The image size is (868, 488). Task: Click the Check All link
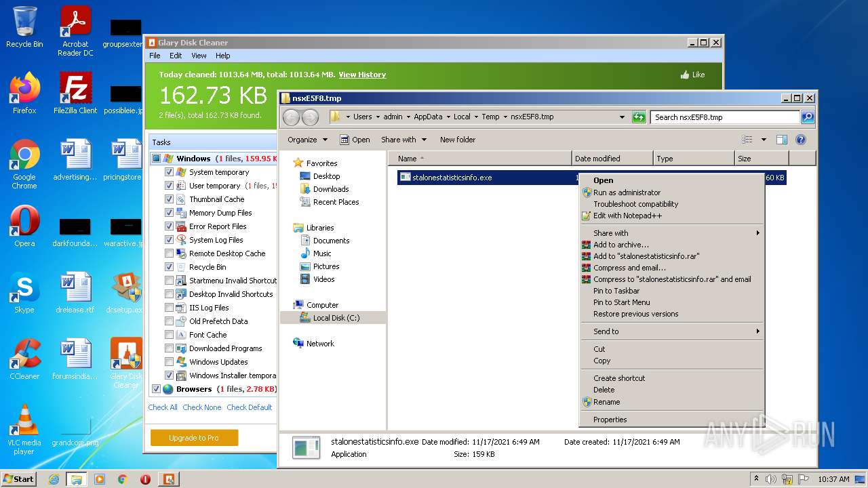163,407
